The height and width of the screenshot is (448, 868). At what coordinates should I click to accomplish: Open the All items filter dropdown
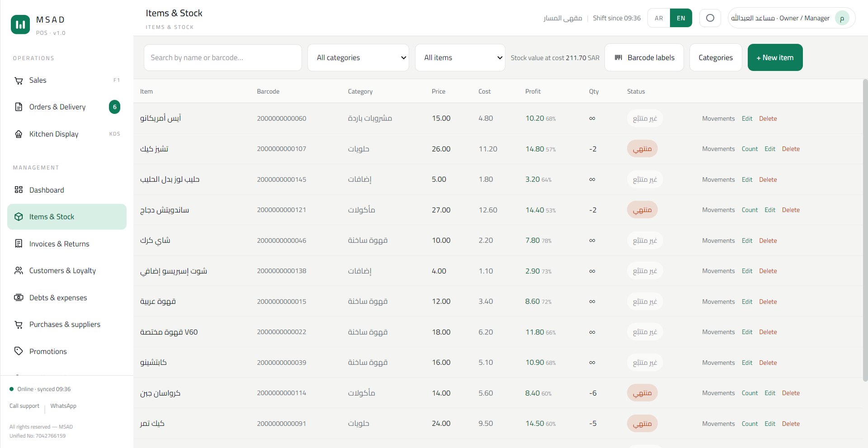tap(460, 57)
